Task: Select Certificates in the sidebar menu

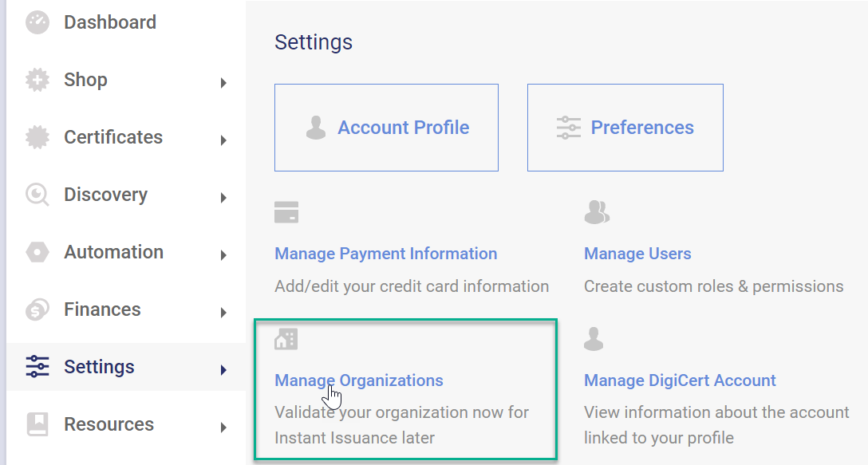Action: click(x=112, y=136)
